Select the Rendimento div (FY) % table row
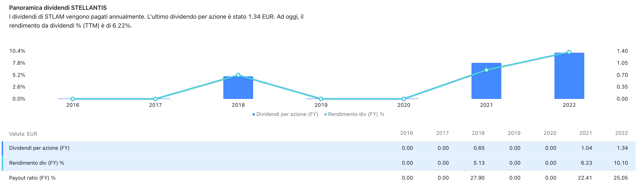 36,163
